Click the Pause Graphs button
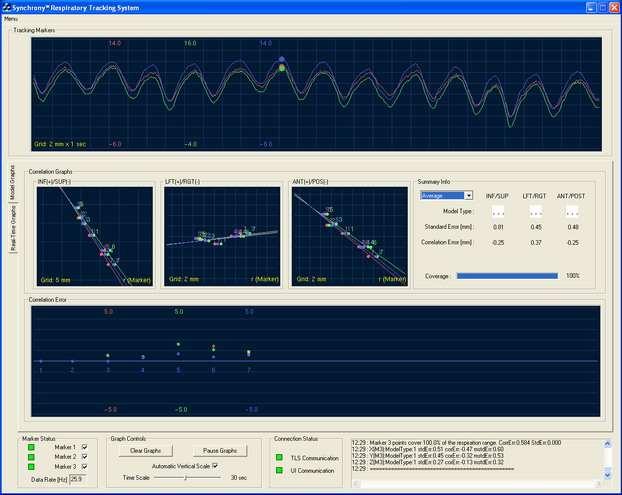622x495 pixels. click(x=220, y=451)
